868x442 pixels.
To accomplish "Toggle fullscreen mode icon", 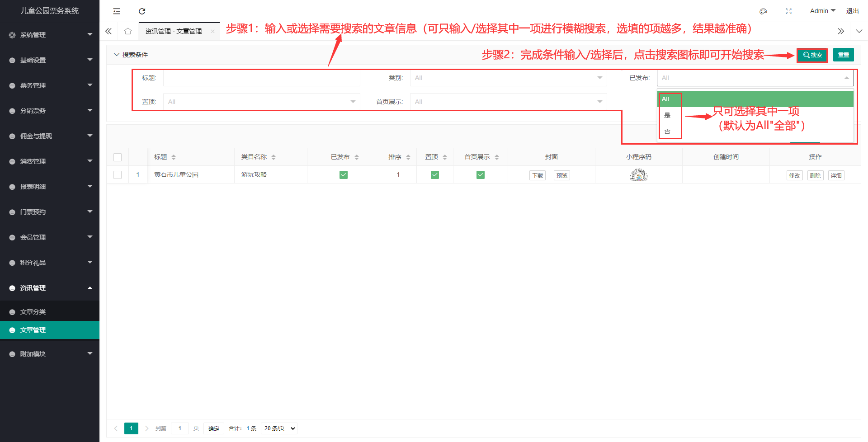I will point(788,11).
